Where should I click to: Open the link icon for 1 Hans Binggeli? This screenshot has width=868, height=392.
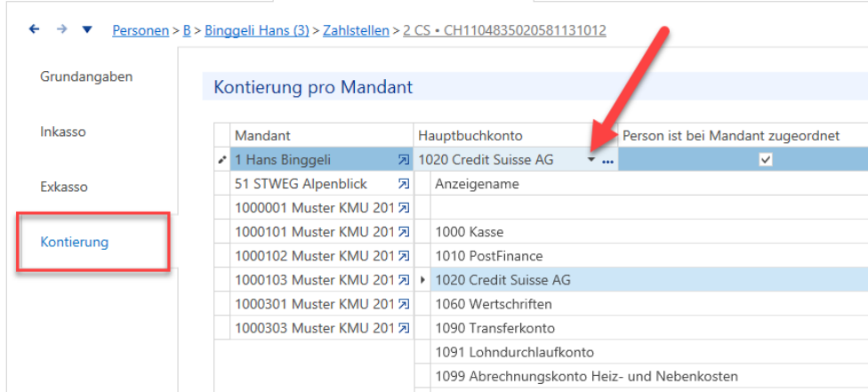point(404,160)
